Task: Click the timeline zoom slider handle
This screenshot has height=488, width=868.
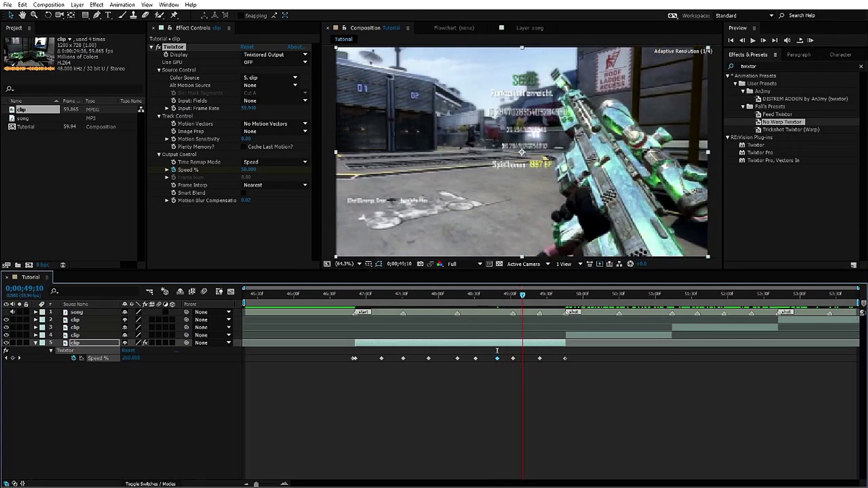Action: pyautogui.click(x=256, y=484)
